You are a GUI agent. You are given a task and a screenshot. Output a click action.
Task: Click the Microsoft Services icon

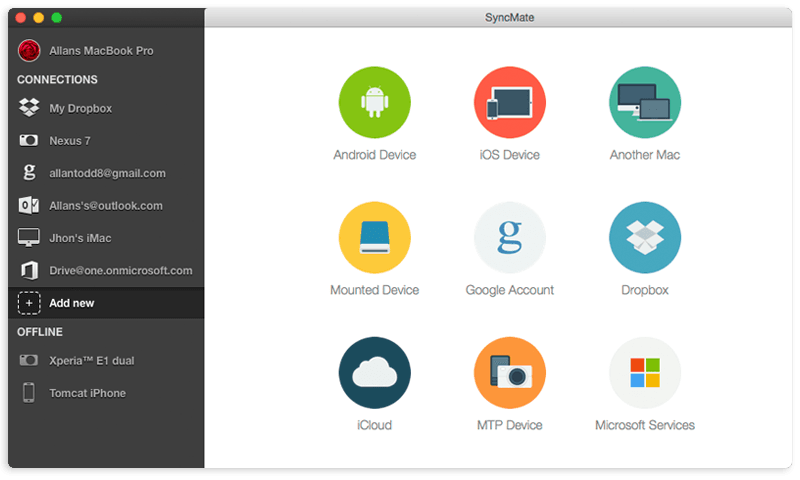click(644, 372)
